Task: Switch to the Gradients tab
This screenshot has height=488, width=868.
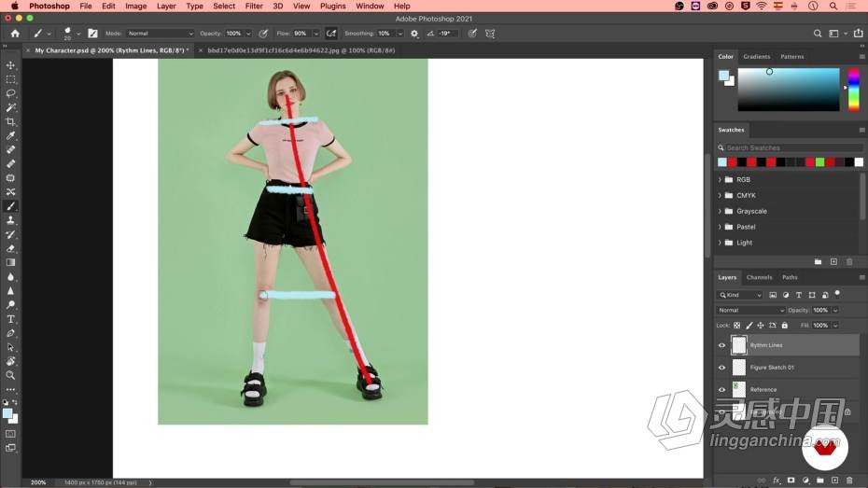Action: click(x=757, y=56)
